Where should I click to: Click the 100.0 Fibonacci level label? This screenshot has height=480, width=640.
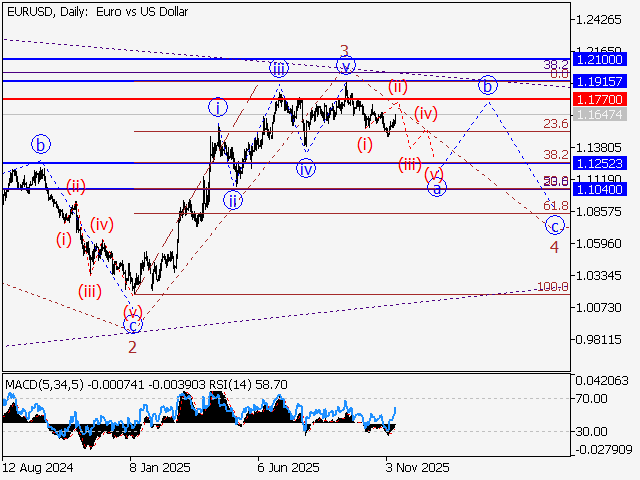click(552, 287)
